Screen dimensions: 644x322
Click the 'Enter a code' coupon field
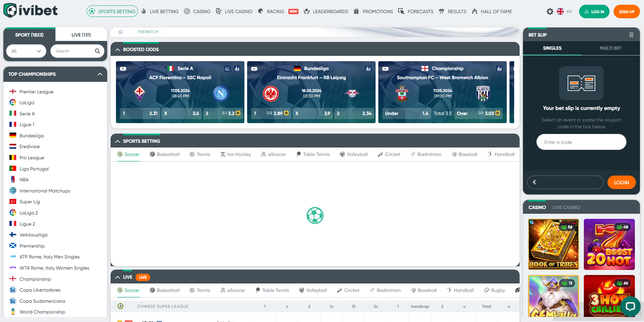(x=581, y=142)
